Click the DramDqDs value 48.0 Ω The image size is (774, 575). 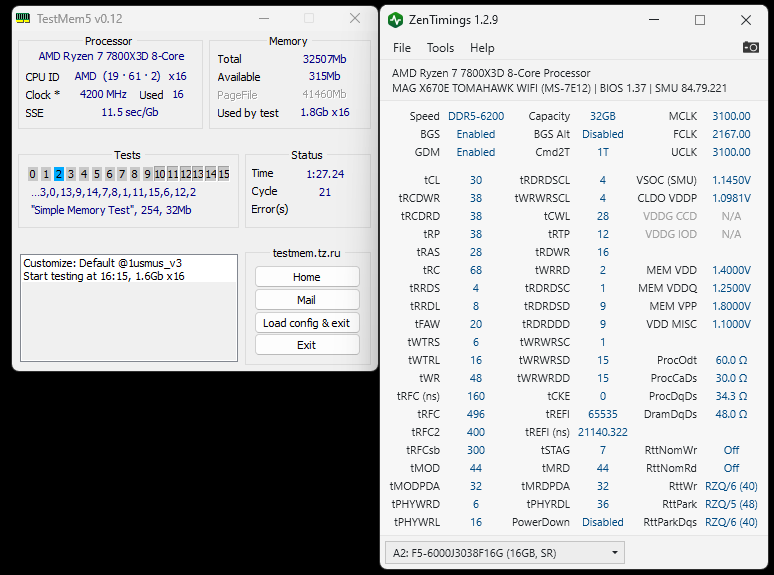coord(731,414)
